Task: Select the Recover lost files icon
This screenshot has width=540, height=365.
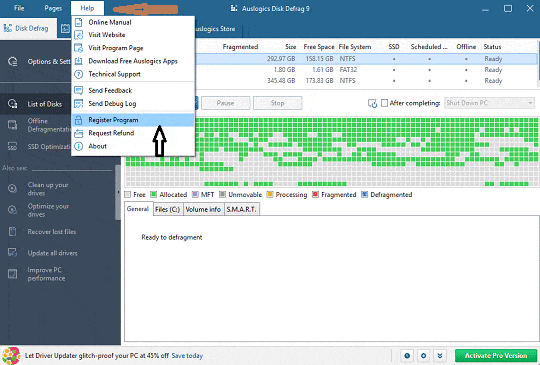Action: pos(12,231)
